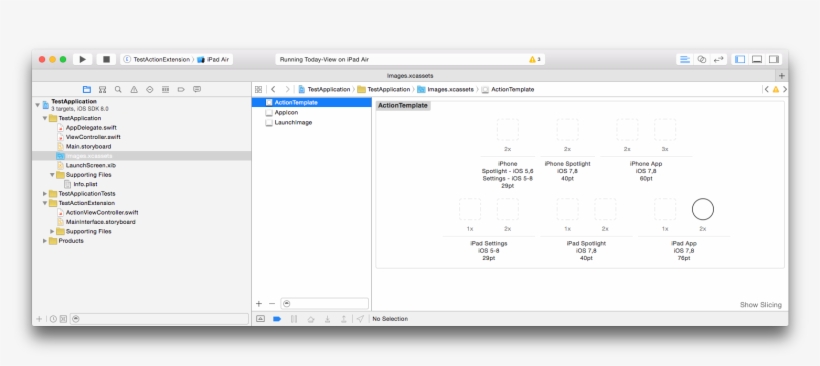Click Show Slicing
The height and width of the screenshot is (366, 820).
tap(760, 305)
